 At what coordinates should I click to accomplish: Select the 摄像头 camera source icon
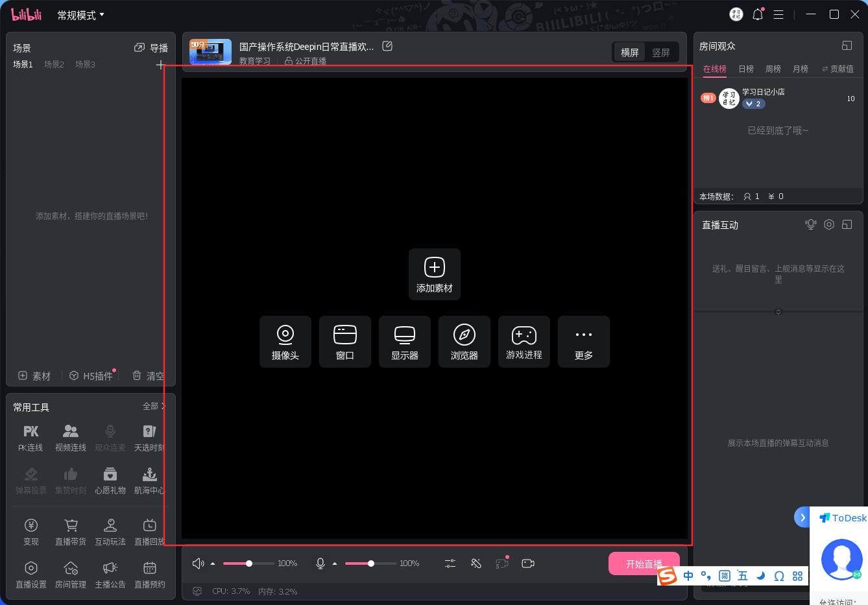pyautogui.click(x=285, y=342)
